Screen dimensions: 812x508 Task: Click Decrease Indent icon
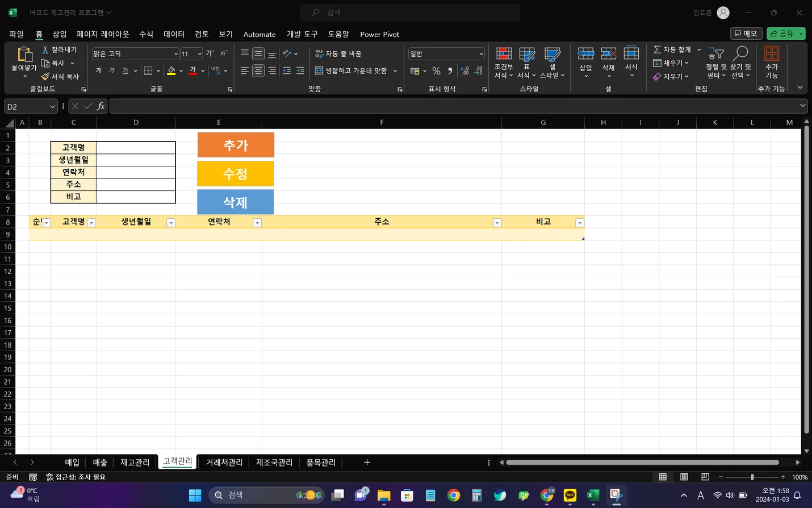287,70
